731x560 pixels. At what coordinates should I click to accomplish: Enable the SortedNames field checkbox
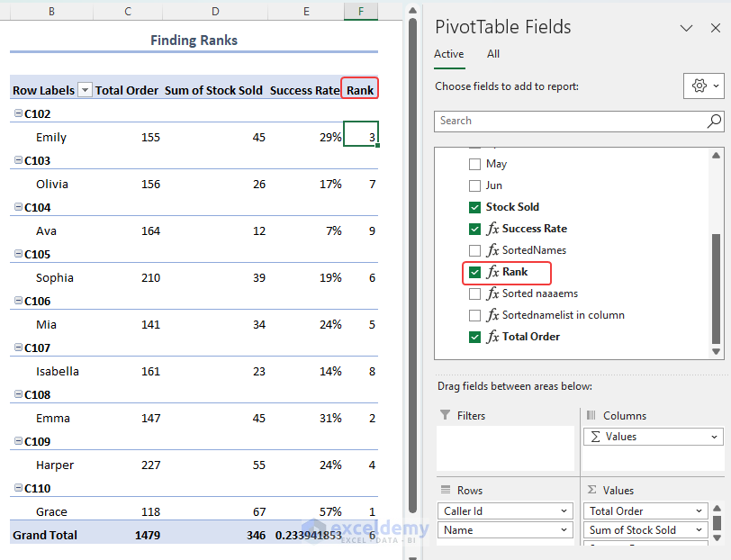coord(474,250)
